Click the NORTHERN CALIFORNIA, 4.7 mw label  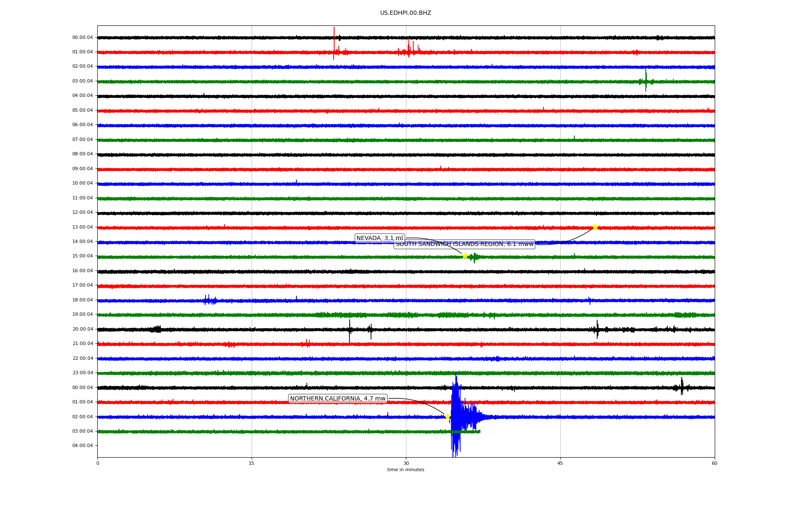pyautogui.click(x=338, y=399)
